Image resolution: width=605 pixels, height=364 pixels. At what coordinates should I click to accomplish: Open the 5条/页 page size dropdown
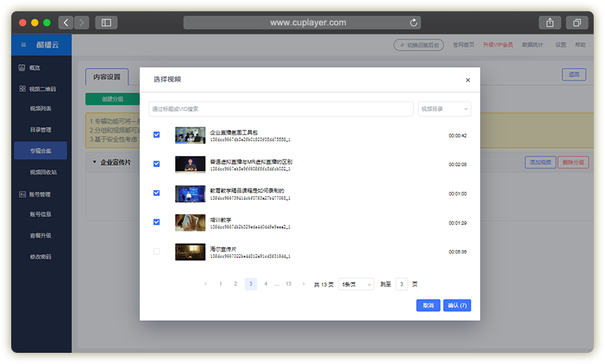pyautogui.click(x=356, y=284)
